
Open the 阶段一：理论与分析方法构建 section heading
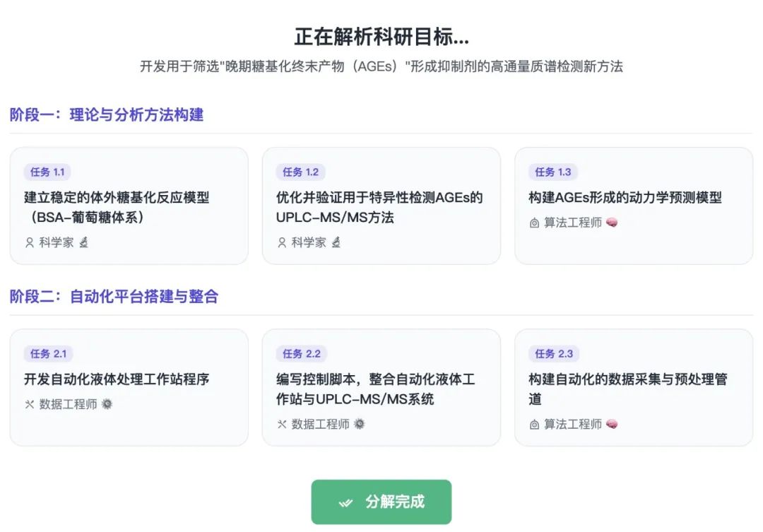pyautogui.click(x=107, y=115)
